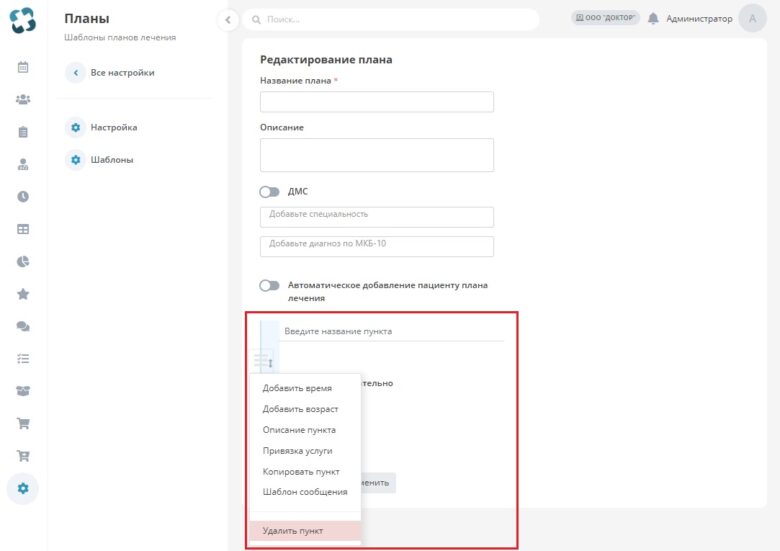Click the Администратор user name
The height and width of the screenshot is (551, 780).
(699, 19)
